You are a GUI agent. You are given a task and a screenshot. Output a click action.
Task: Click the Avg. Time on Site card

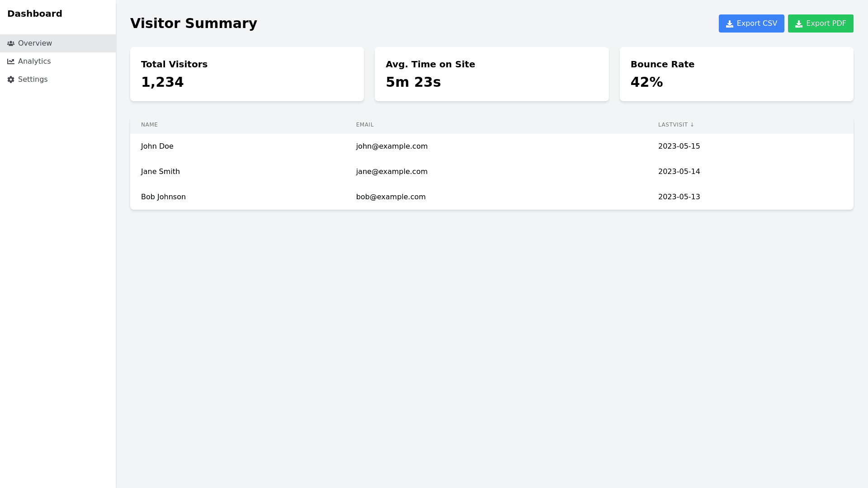[491, 74]
